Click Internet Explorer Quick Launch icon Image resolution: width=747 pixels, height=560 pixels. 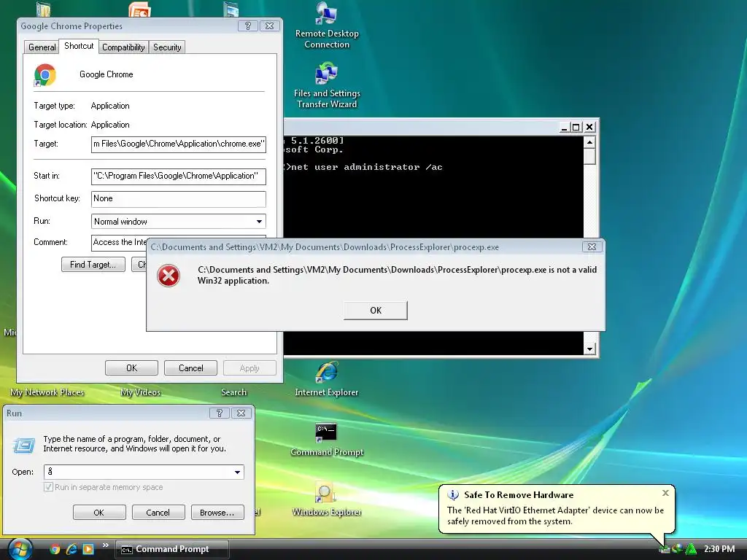tap(71, 549)
